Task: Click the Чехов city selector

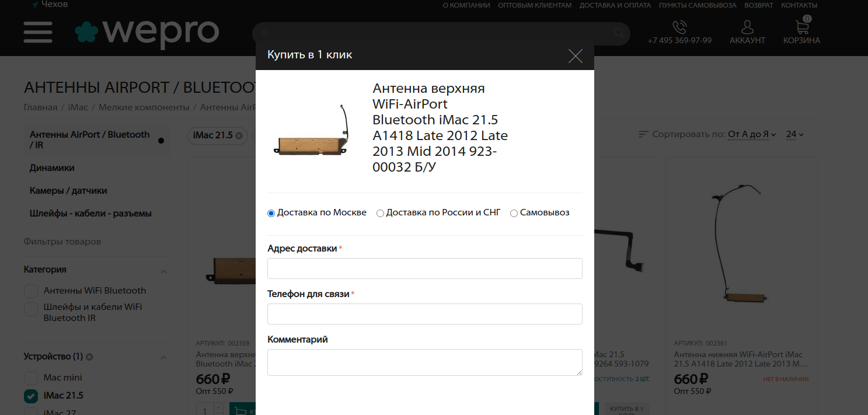Action: 55,5
